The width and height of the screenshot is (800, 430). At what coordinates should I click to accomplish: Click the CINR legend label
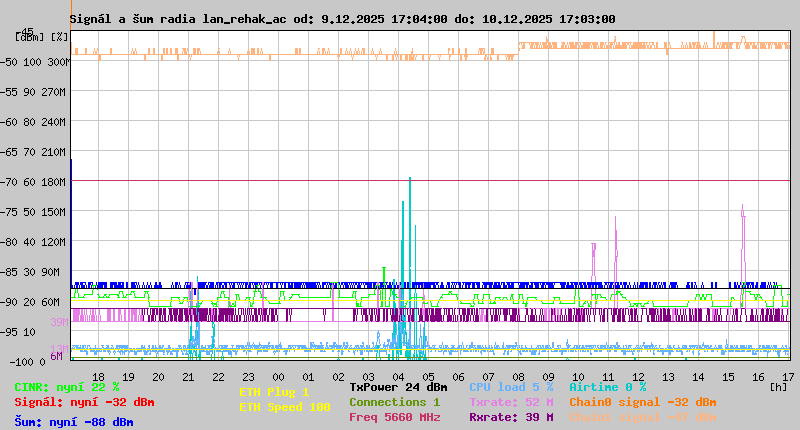pos(67,387)
